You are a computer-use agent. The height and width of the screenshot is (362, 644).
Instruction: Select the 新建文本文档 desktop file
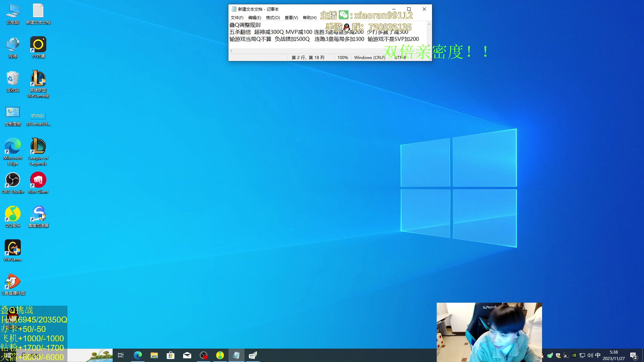pos(38,14)
